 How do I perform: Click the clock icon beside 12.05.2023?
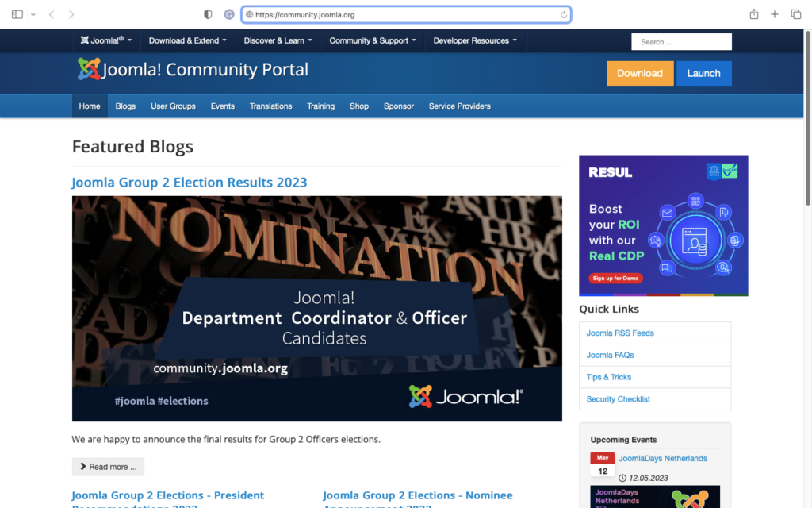[x=622, y=478]
